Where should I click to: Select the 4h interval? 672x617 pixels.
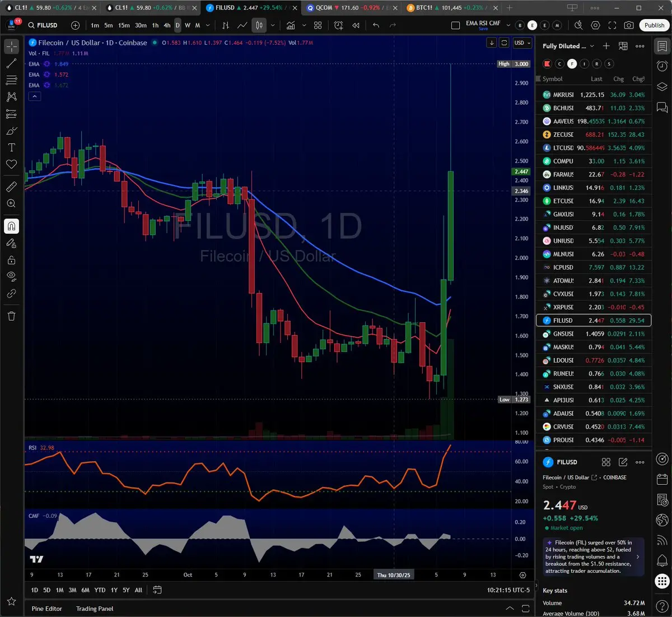click(167, 25)
